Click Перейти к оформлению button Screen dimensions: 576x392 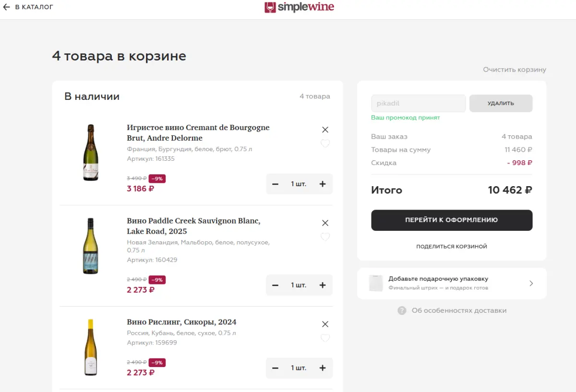(x=452, y=220)
